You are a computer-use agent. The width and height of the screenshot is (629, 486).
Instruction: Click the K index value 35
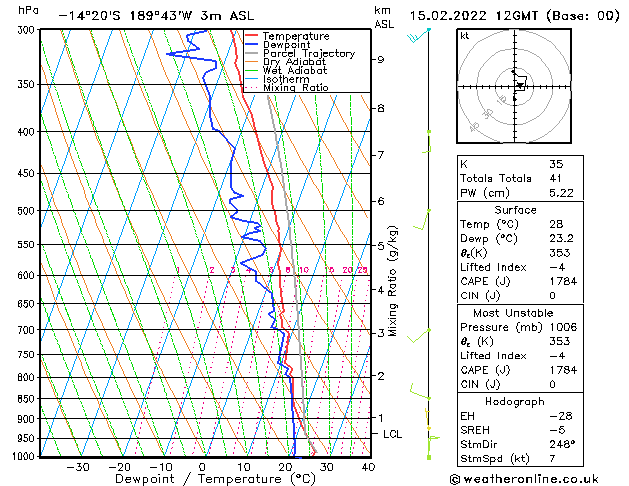[556, 164]
